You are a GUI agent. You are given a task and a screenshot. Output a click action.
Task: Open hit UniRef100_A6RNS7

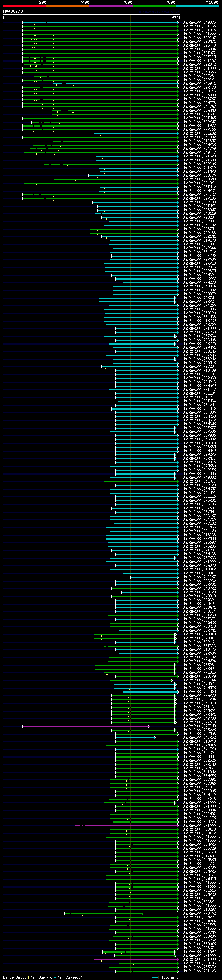tap(199, 458)
